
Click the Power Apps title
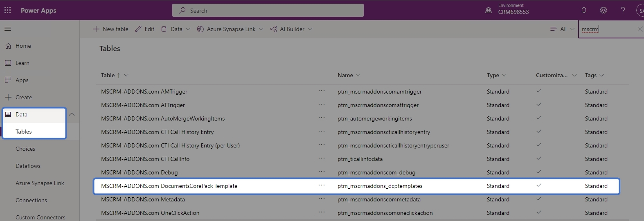(x=38, y=11)
